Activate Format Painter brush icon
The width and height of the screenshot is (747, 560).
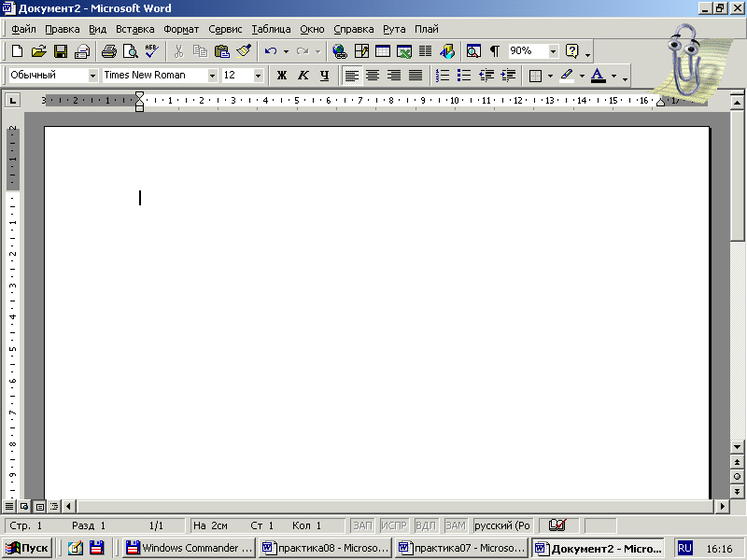244,51
